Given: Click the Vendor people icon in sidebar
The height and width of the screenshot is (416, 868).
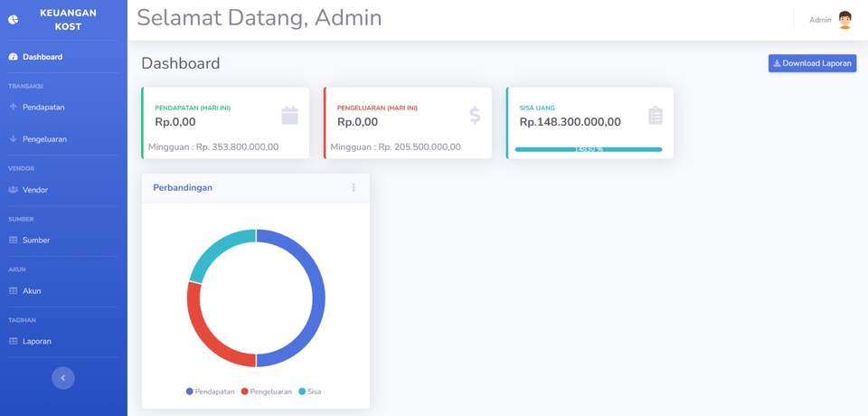Looking at the screenshot, I should click(13, 190).
